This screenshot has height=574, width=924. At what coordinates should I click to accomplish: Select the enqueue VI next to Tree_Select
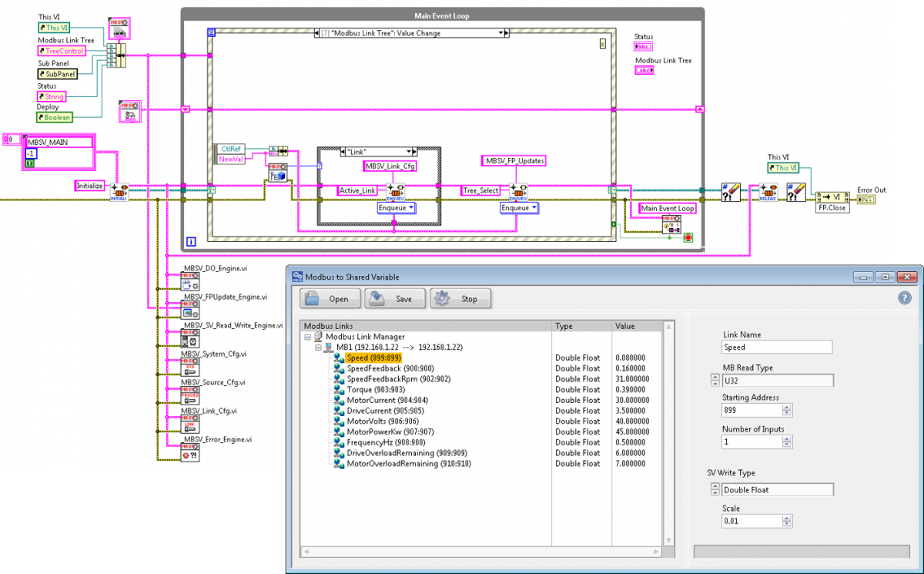518,191
